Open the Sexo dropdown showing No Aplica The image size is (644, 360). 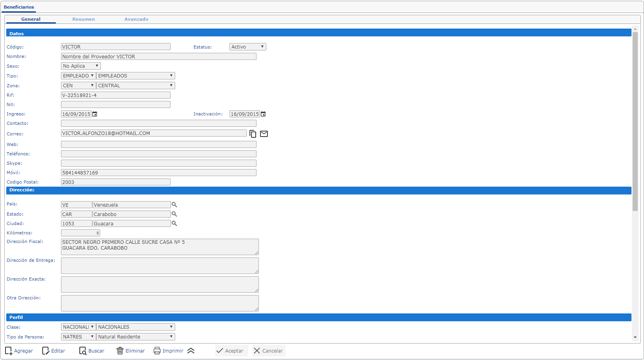point(81,66)
